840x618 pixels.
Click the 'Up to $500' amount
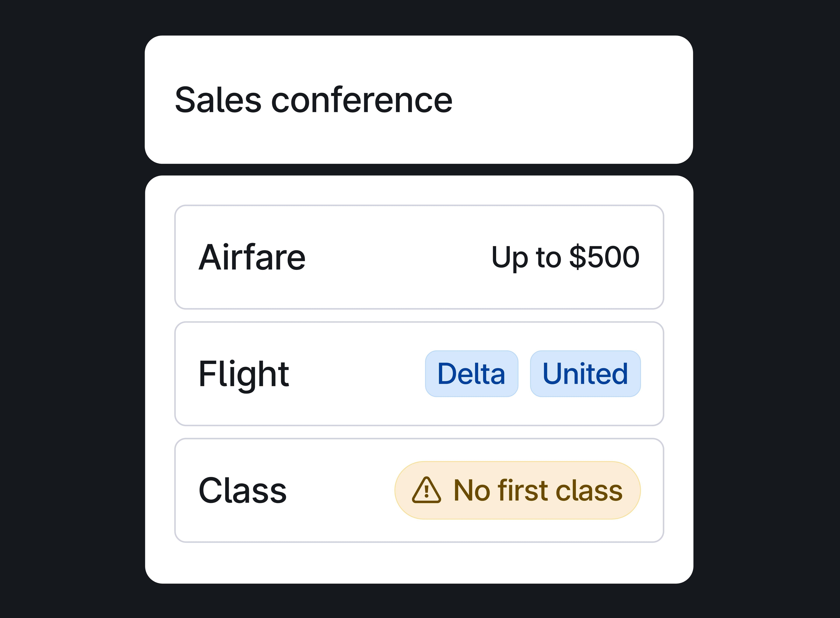click(x=565, y=257)
